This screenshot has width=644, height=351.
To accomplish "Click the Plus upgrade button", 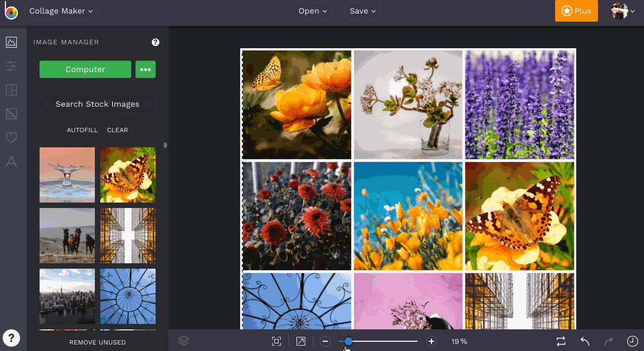I will [576, 11].
